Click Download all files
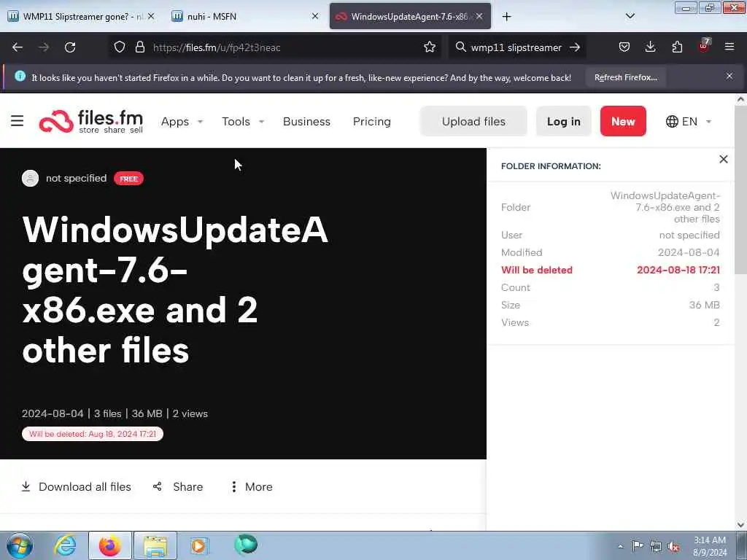The width and height of the screenshot is (747, 560). [76, 486]
